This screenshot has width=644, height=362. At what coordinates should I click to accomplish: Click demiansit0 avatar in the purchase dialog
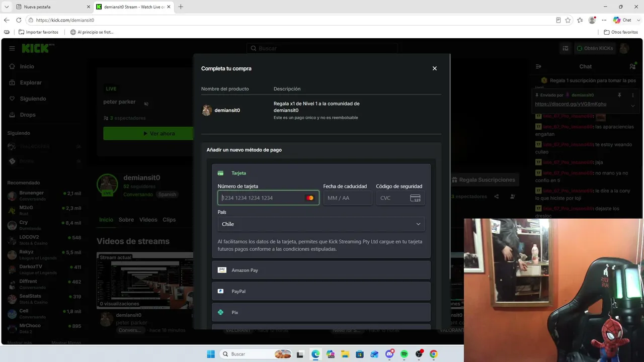click(207, 110)
